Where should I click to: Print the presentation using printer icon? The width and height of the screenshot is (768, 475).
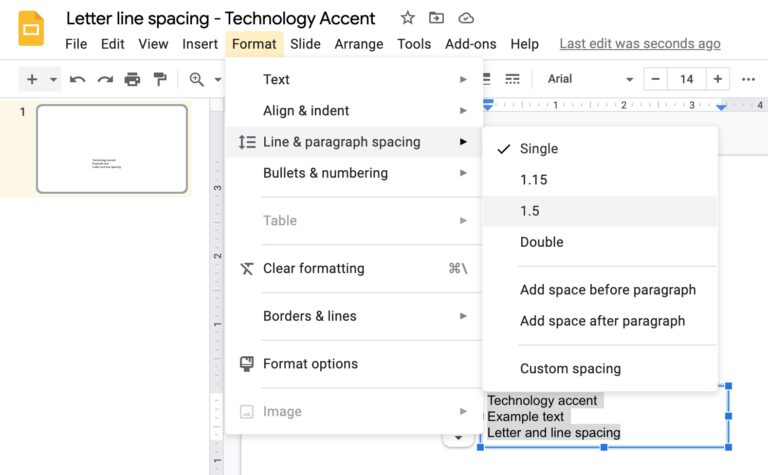click(132, 79)
